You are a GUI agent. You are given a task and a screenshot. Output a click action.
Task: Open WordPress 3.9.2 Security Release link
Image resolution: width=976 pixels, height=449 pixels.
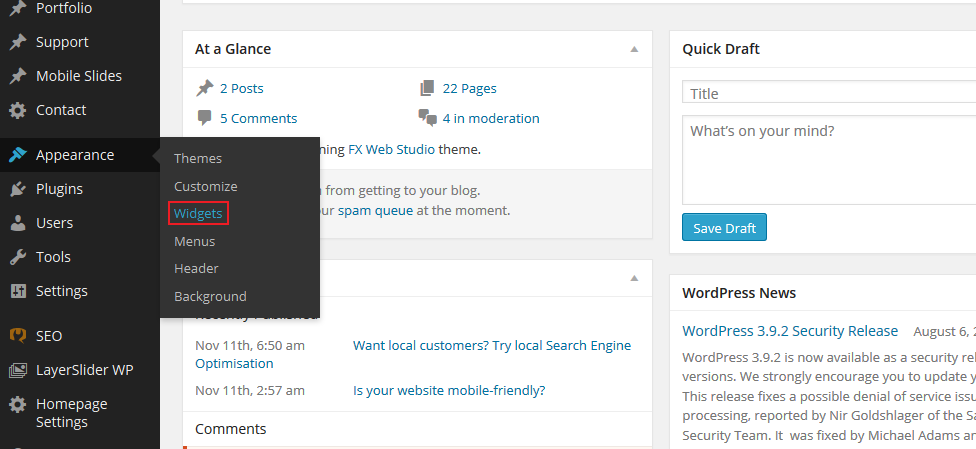point(790,331)
